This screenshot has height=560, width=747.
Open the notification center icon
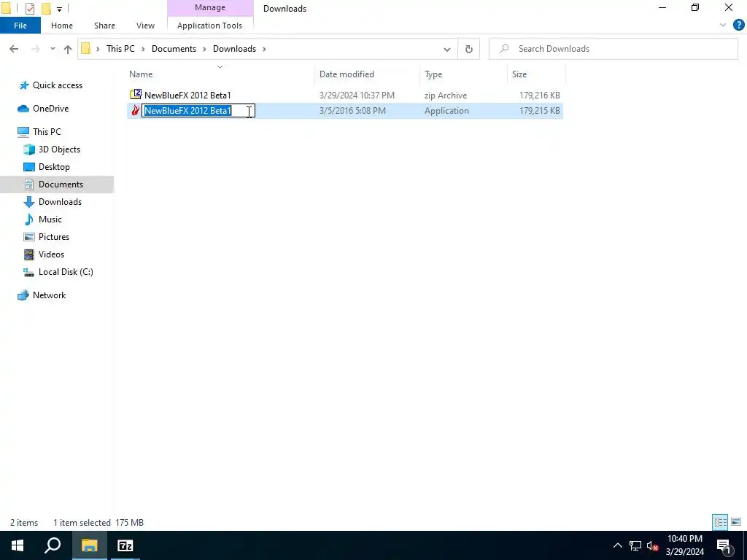(x=724, y=545)
